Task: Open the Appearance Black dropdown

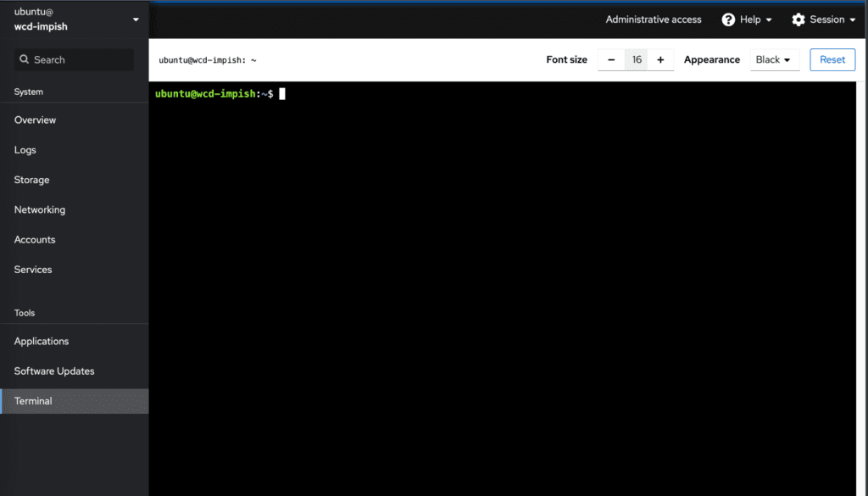Action: click(775, 60)
